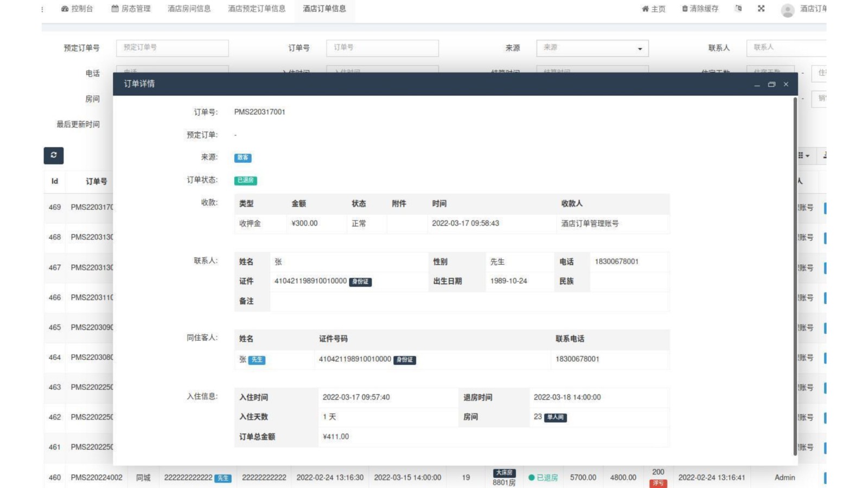Click contact phone 18300678001 in 联系人 section

[617, 261]
